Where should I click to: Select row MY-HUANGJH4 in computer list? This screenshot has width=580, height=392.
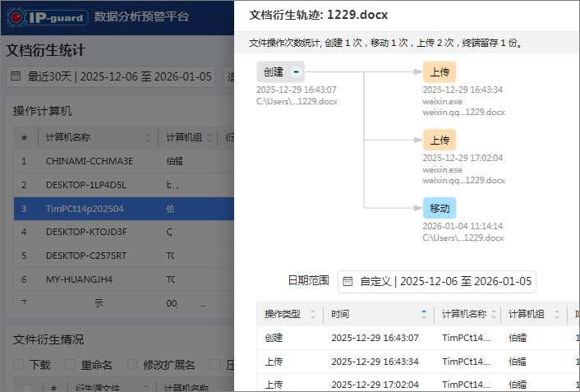(124, 279)
